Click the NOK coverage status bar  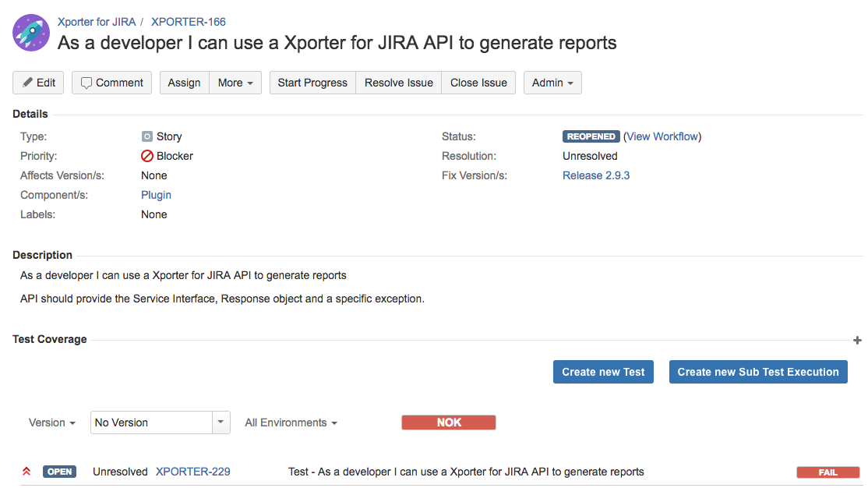pyautogui.click(x=448, y=422)
